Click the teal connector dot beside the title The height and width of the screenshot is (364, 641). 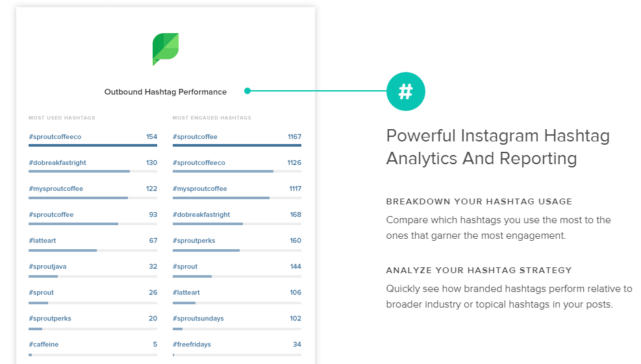[x=247, y=91]
